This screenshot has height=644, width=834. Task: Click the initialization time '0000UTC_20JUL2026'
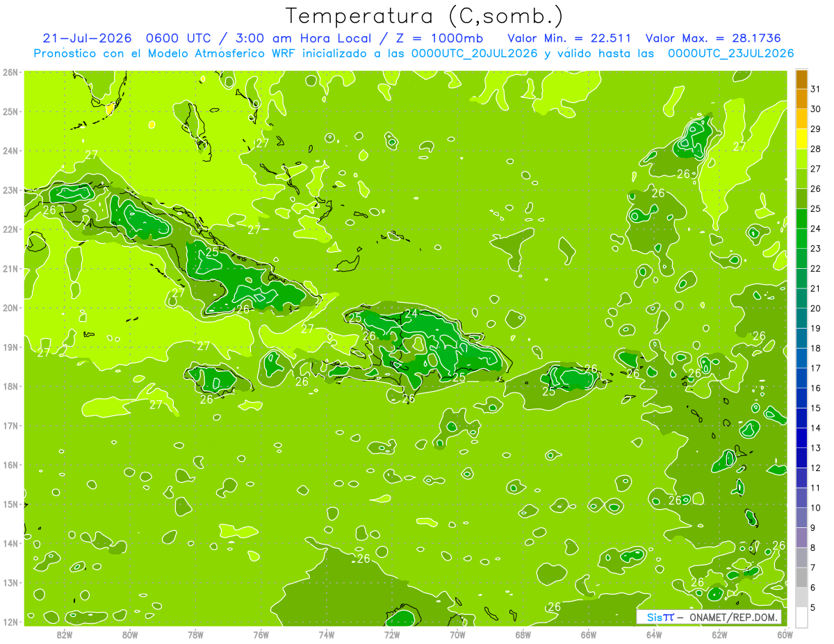(x=475, y=53)
